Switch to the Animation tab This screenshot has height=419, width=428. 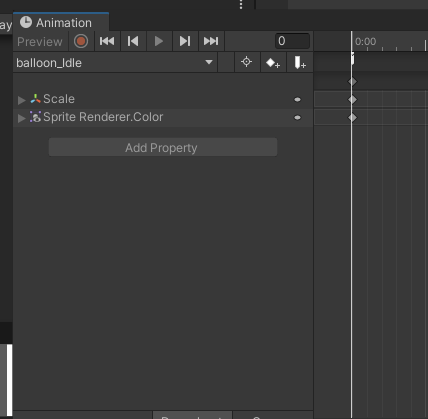click(x=61, y=23)
